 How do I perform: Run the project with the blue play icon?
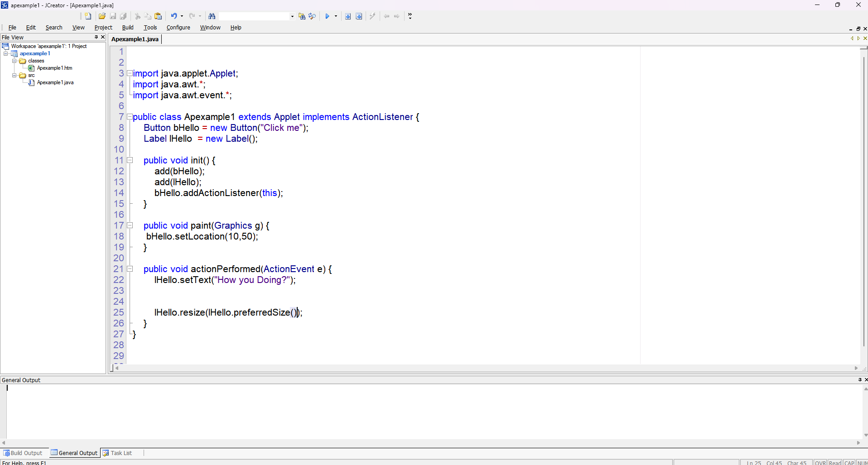327,16
